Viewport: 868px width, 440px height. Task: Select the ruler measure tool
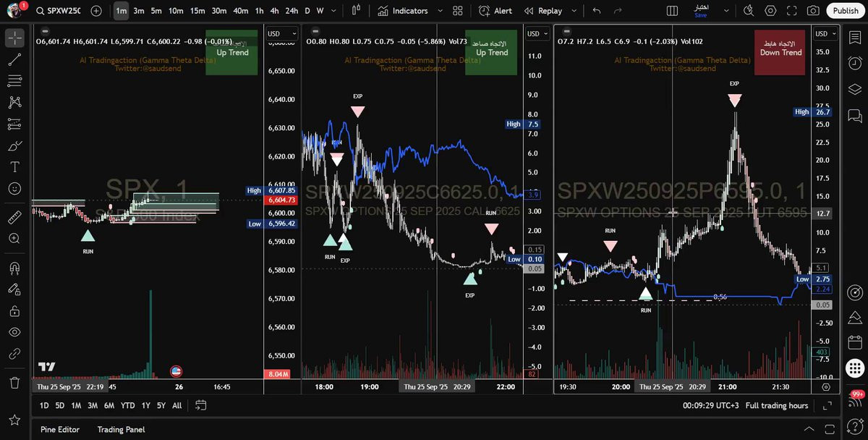click(14, 216)
